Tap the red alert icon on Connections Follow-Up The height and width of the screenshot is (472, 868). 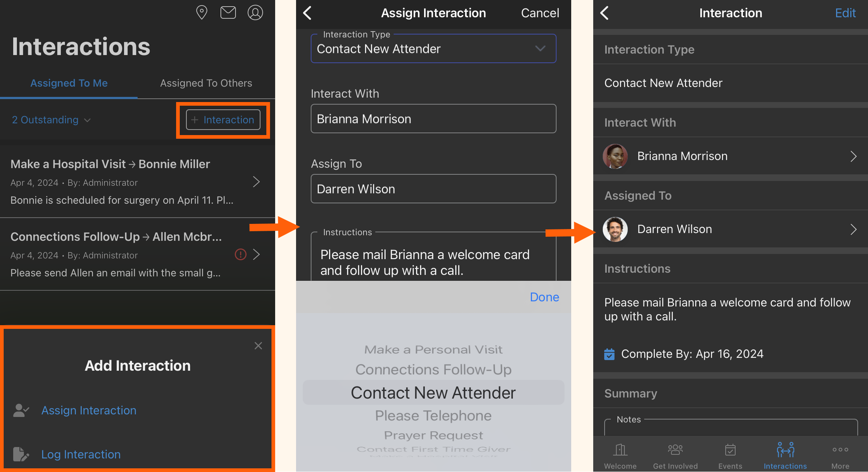coord(240,255)
